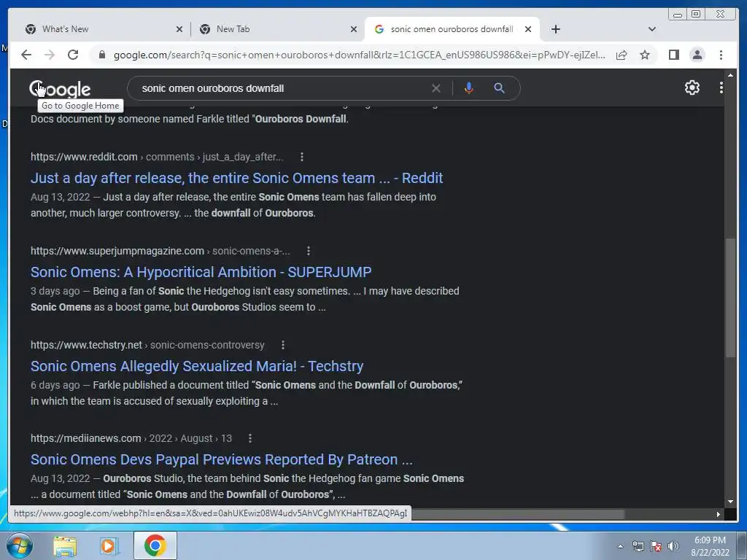Click the Chrome back arrow button

[x=26, y=55]
